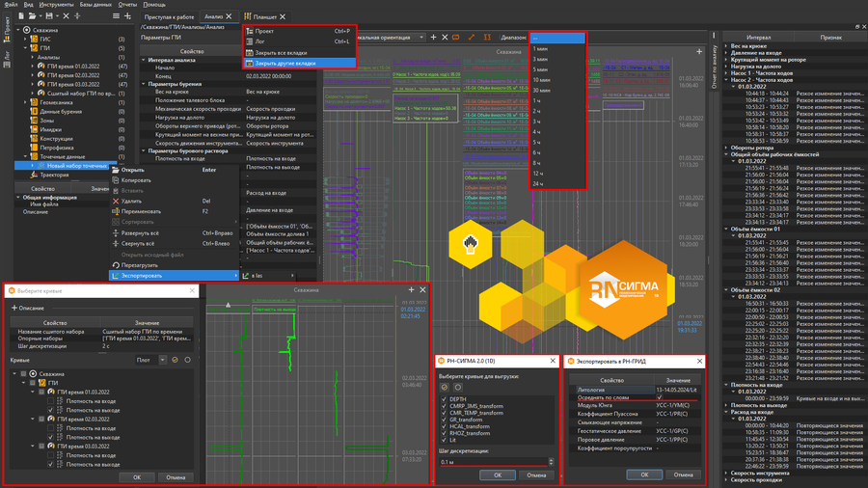Click the list view icon in project toolbar
The image size is (868, 488).
tap(117, 16)
